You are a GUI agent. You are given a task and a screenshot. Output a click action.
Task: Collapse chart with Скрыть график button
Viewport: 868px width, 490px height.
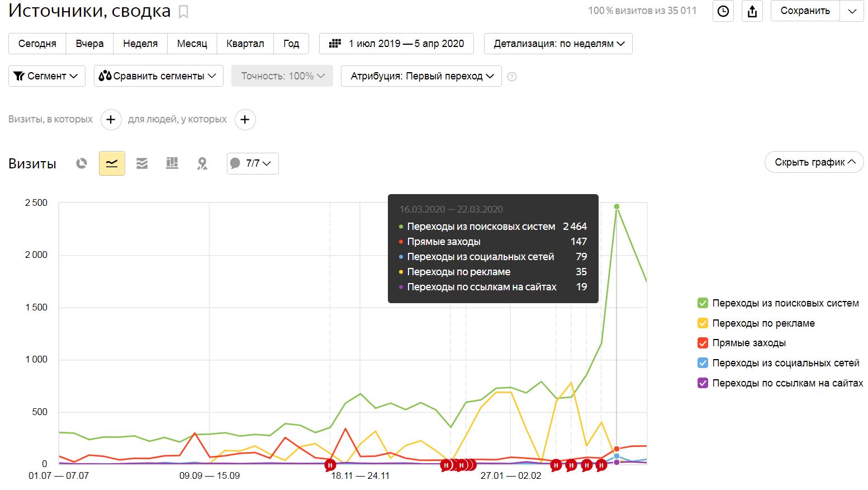pyautogui.click(x=814, y=162)
